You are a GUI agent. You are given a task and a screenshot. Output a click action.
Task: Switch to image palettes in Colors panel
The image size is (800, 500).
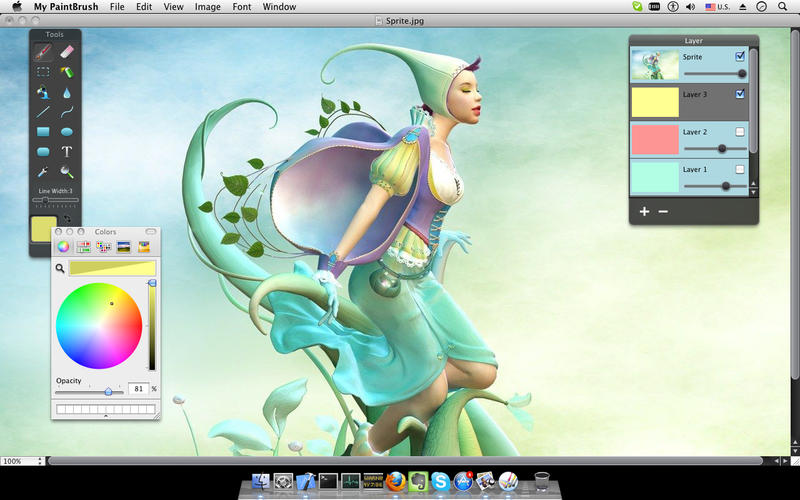point(125,247)
